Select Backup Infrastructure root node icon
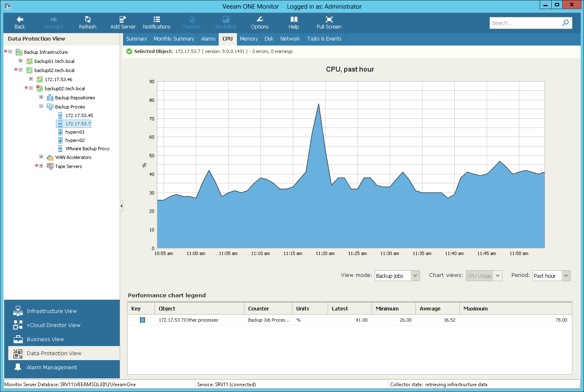 point(19,52)
